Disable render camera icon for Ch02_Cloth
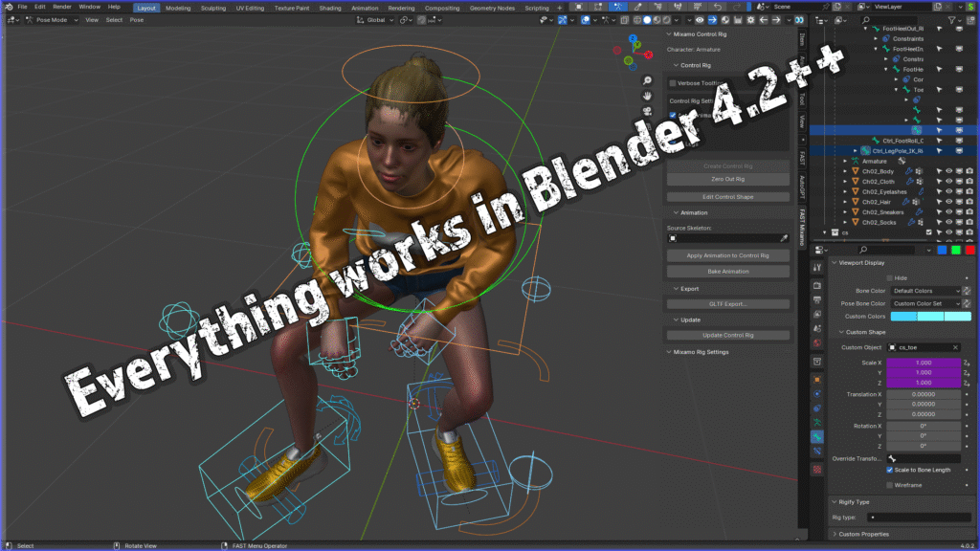 tap(969, 181)
